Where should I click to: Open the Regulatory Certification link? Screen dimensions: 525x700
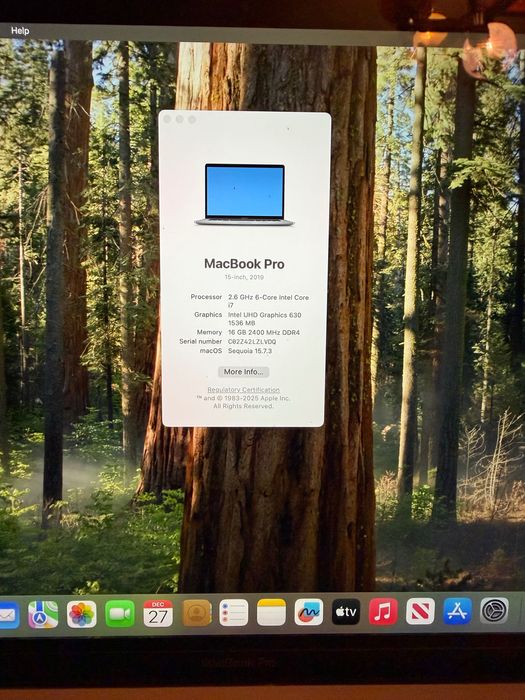click(x=243, y=390)
